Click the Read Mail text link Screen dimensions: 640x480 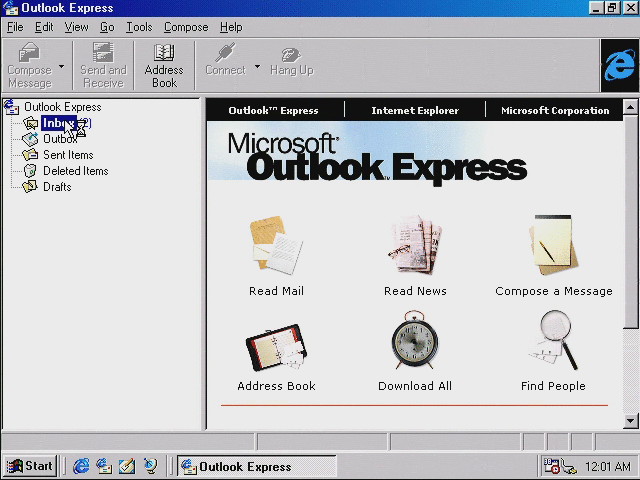point(276,291)
